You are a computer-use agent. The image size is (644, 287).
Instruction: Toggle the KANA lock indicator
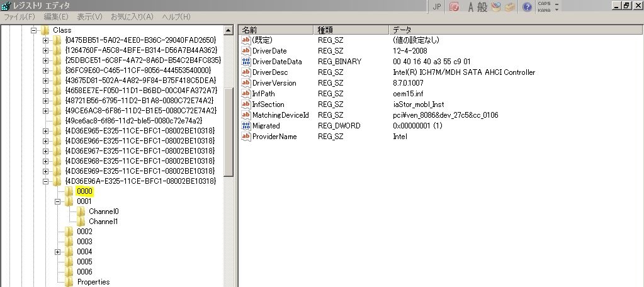click(x=544, y=10)
